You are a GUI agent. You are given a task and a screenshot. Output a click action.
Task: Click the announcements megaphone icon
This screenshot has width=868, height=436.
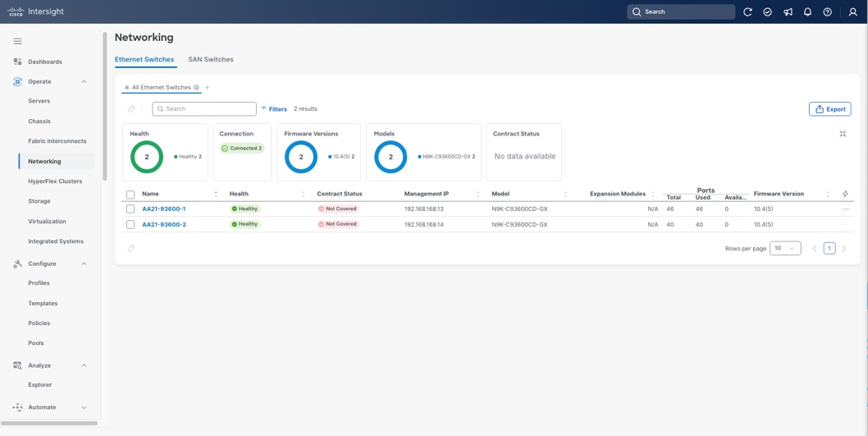788,12
